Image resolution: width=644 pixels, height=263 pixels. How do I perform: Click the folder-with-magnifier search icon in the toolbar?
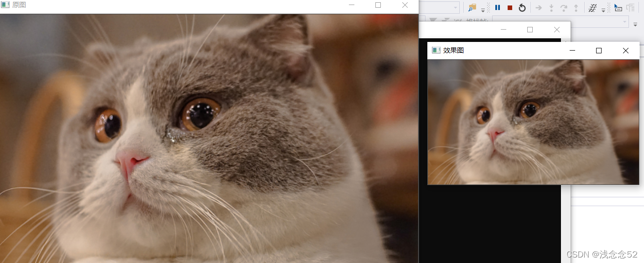click(x=472, y=7)
